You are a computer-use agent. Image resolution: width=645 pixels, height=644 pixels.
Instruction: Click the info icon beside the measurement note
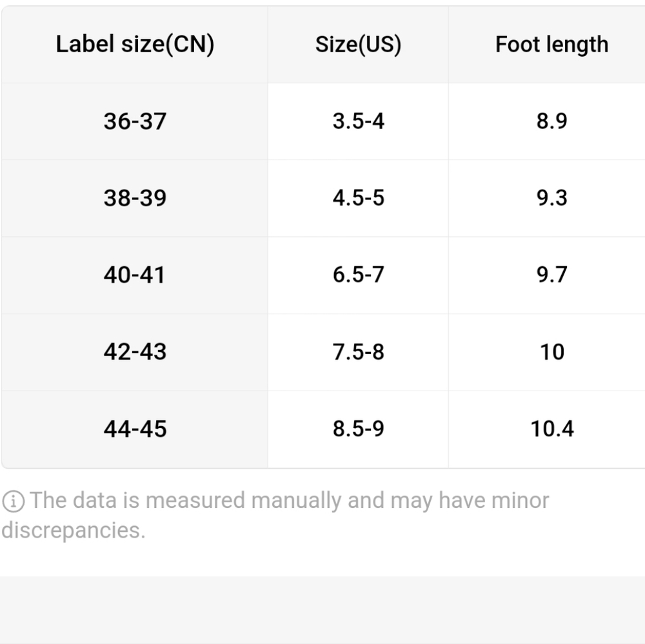click(x=13, y=502)
